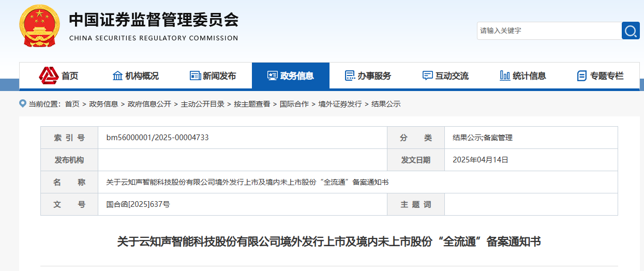The height and width of the screenshot is (271, 644).
Task: Go to 国际合作 in the breadcrumb
Action: [294, 104]
